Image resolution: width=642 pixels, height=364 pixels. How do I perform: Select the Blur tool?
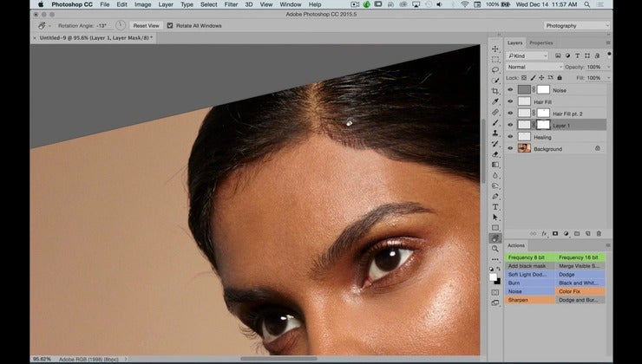(x=495, y=175)
